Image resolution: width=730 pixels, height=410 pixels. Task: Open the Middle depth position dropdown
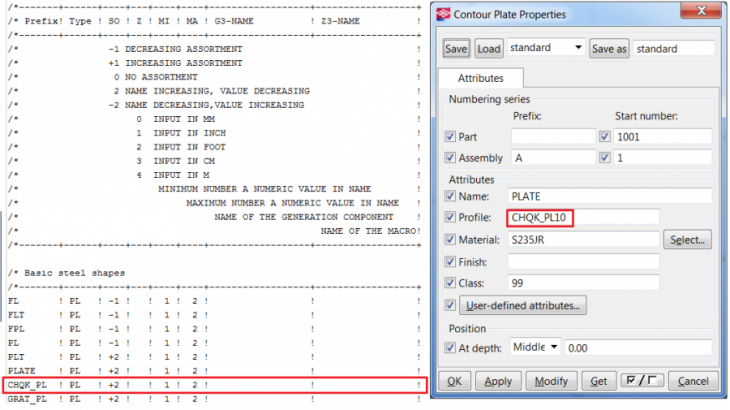pyautogui.click(x=535, y=347)
